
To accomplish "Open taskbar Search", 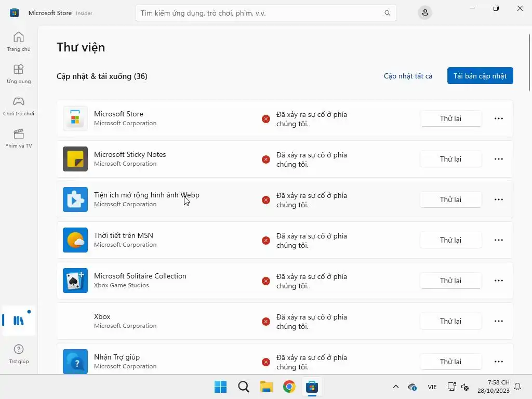I will 244,387.
